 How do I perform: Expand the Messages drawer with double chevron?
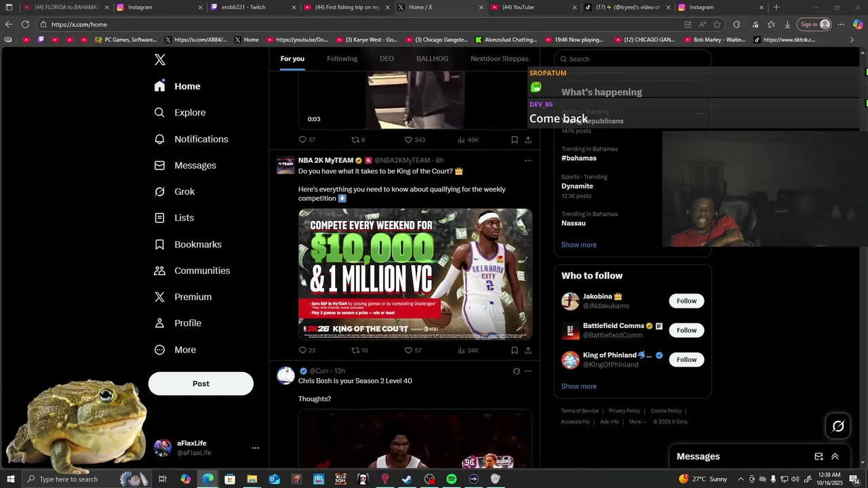(835, 457)
